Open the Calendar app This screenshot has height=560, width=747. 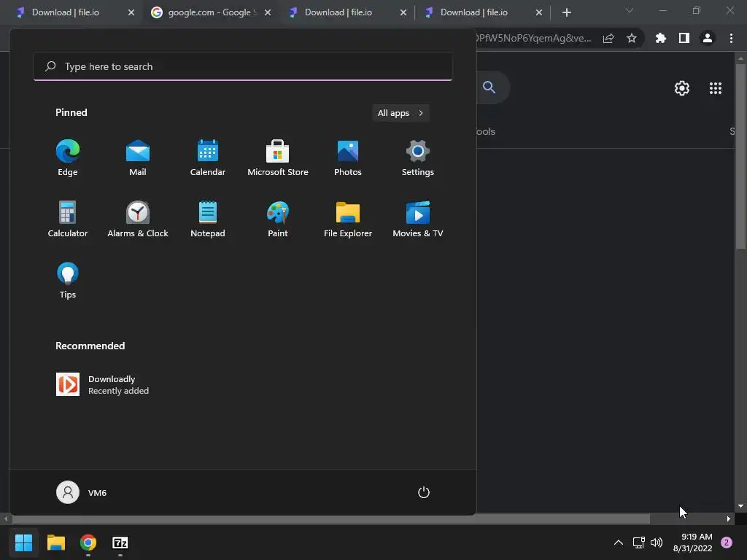(208, 157)
